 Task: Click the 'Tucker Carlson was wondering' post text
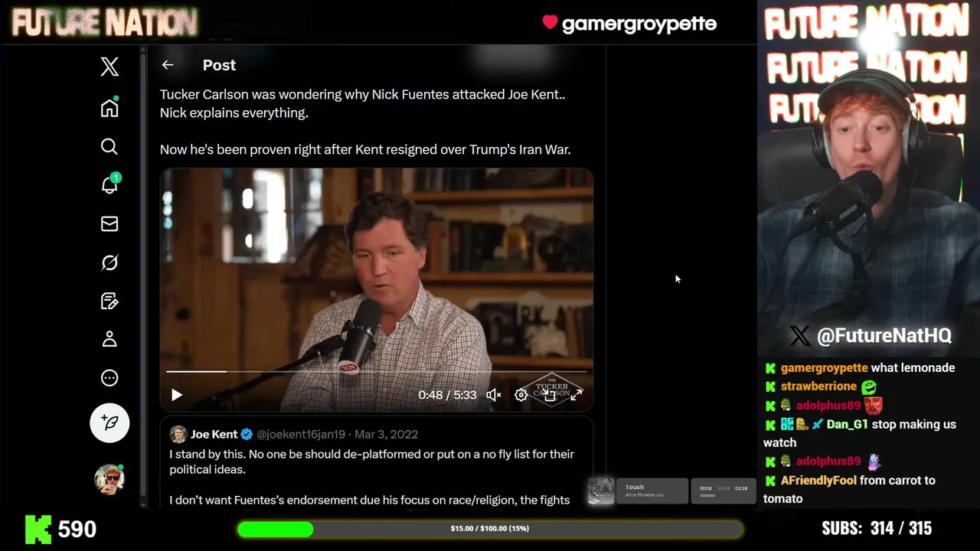pyautogui.click(x=362, y=103)
